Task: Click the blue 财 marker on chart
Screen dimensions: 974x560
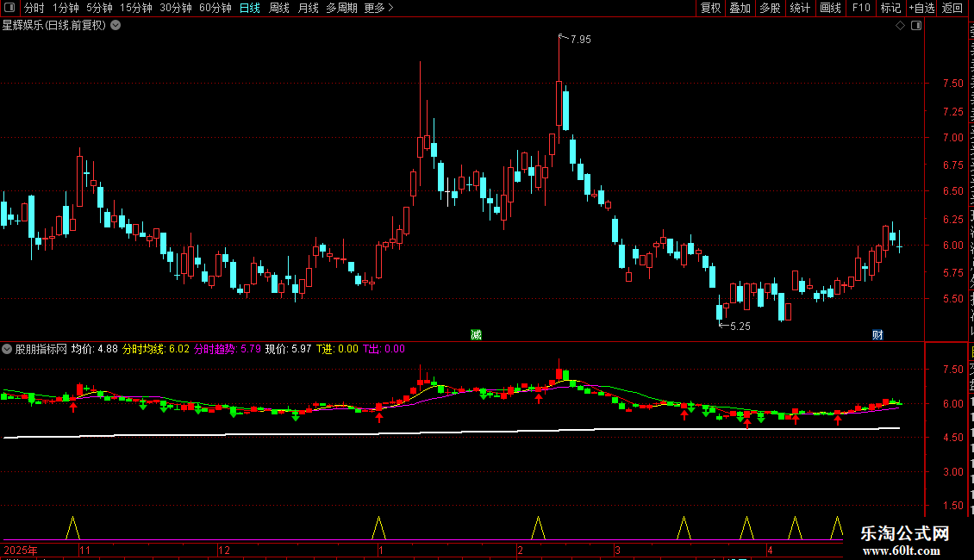Action: click(x=877, y=335)
